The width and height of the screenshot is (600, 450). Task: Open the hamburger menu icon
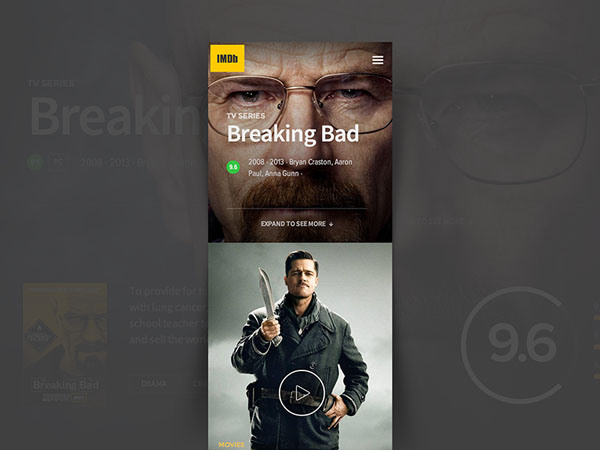(377, 60)
